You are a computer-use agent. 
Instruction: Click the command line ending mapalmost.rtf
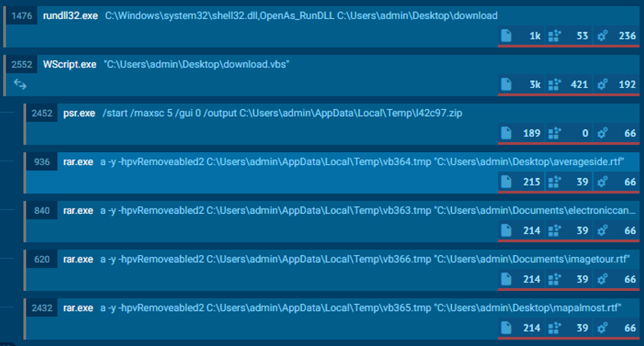pyautogui.click(x=360, y=308)
